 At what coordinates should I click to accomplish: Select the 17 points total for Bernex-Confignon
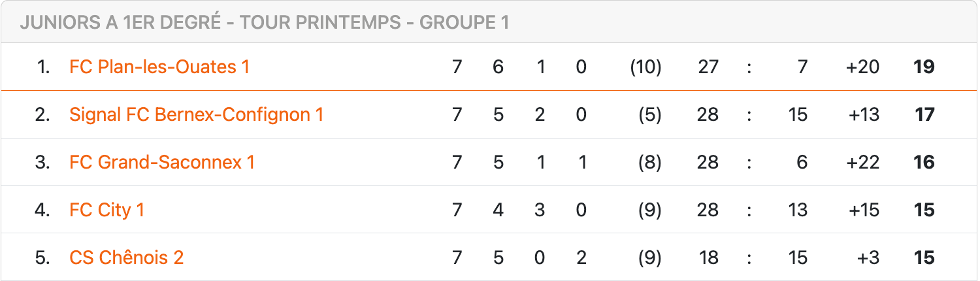pos(924,114)
